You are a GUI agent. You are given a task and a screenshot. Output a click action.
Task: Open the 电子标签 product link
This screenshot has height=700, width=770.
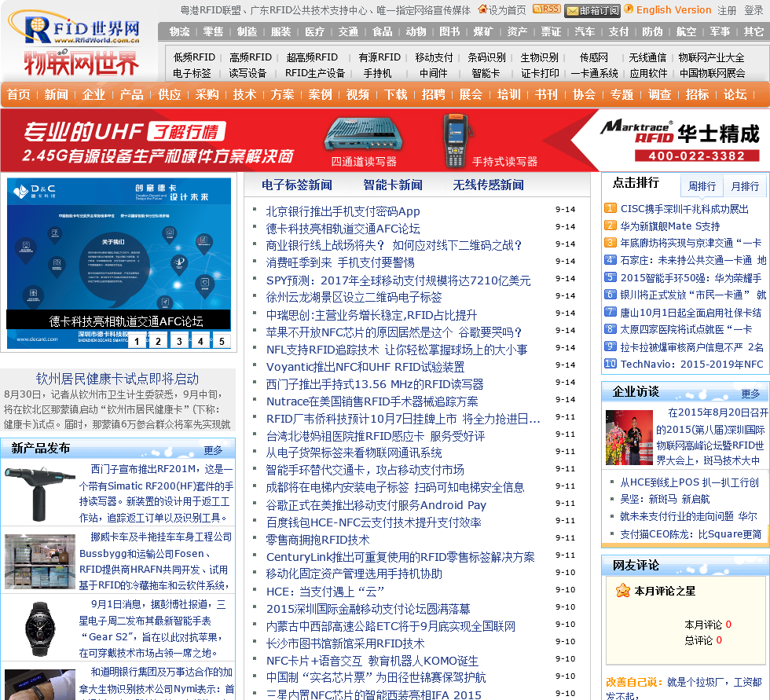pyautogui.click(x=192, y=73)
